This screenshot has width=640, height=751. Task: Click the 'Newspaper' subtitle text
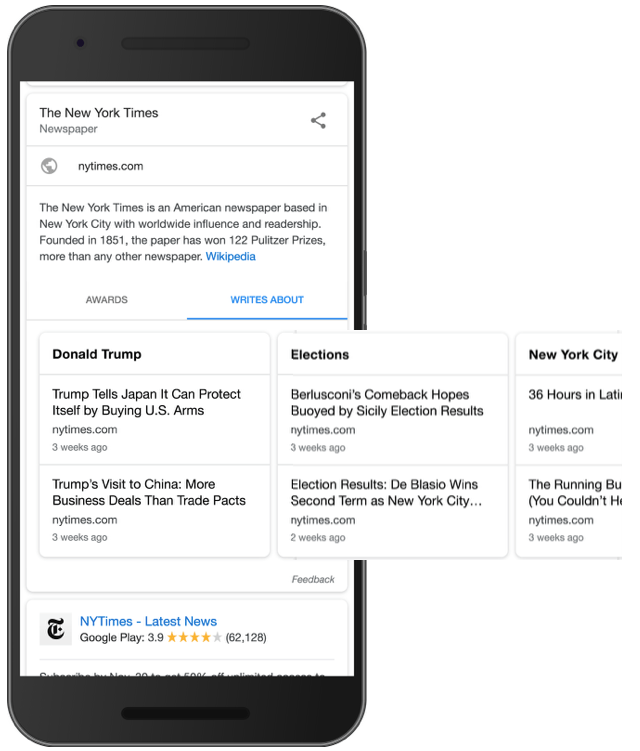[x=69, y=129]
